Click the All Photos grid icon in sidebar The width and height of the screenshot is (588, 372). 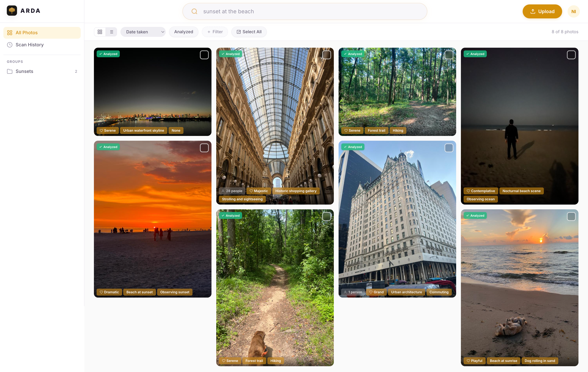point(10,33)
